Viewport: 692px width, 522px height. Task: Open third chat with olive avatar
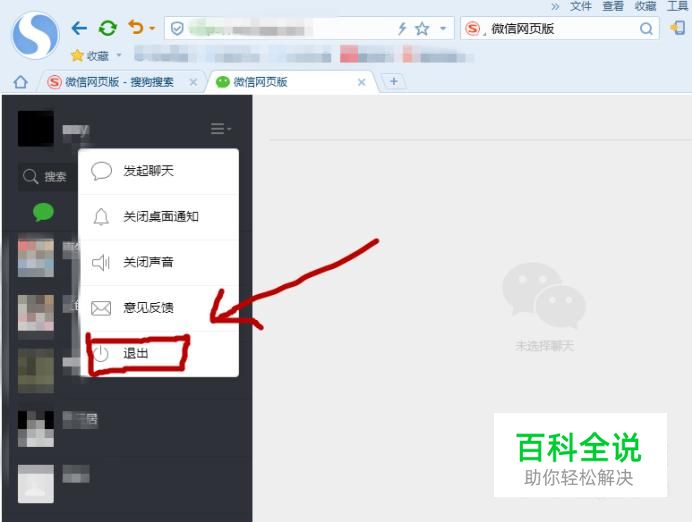coord(36,371)
